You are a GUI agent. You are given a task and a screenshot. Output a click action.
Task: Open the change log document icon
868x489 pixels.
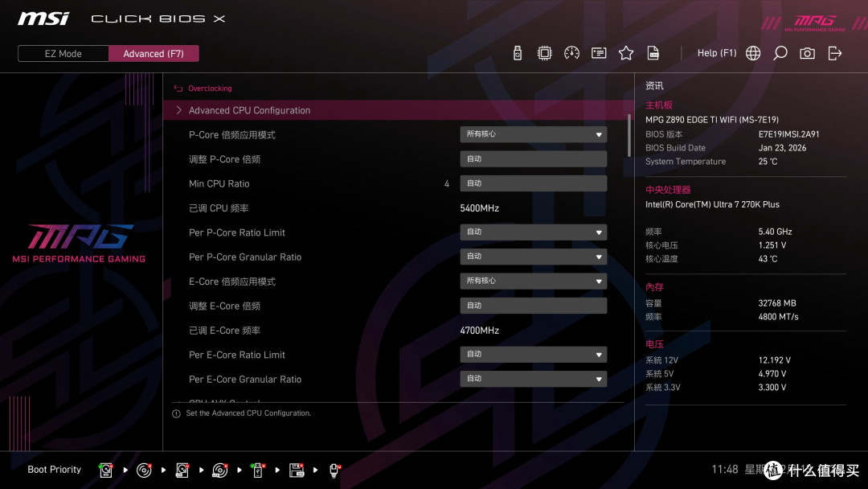click(x=653, y=53)
